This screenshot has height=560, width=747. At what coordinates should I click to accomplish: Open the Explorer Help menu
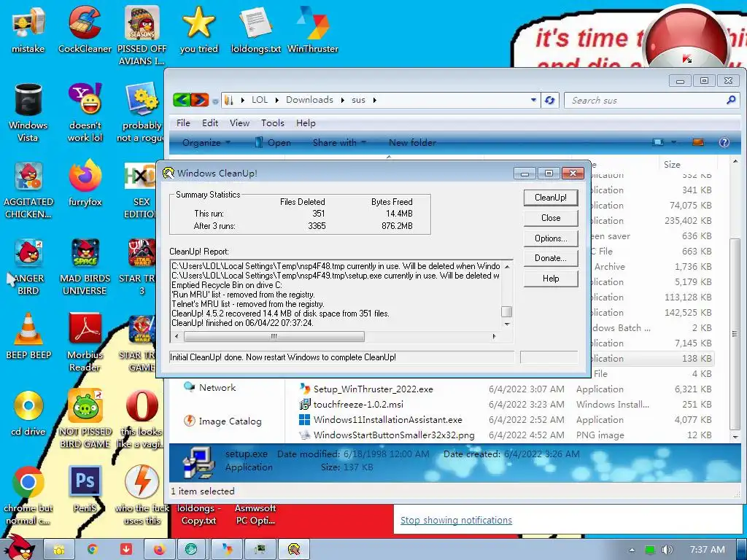coord(306,122)
